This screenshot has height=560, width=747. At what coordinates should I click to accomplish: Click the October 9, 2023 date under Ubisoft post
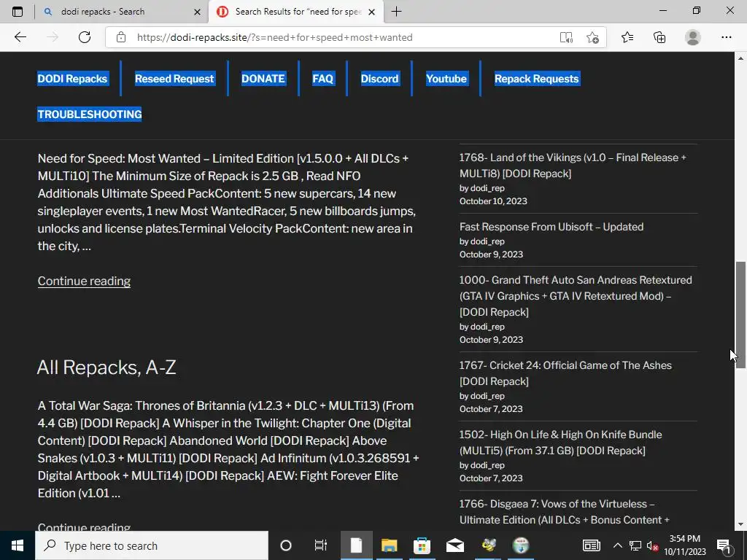[x=491, y=254]
